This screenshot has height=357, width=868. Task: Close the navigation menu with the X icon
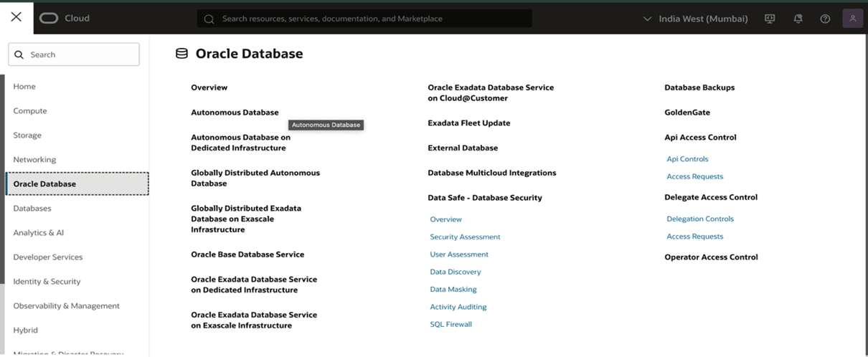(x=16, y=16)
